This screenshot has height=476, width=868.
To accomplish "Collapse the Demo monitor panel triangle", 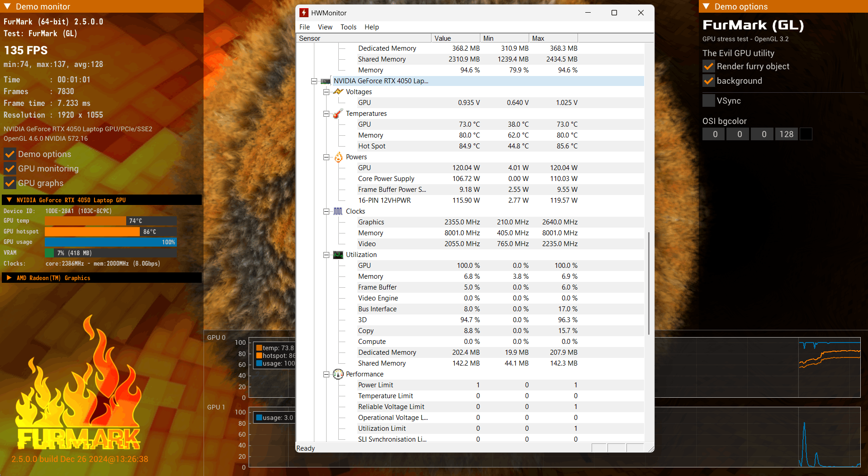I will [7, 6].
